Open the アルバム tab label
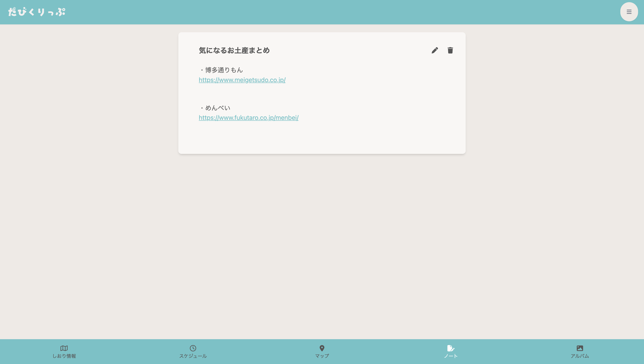Viewport: 644px width, 364px height. (580, 356)
